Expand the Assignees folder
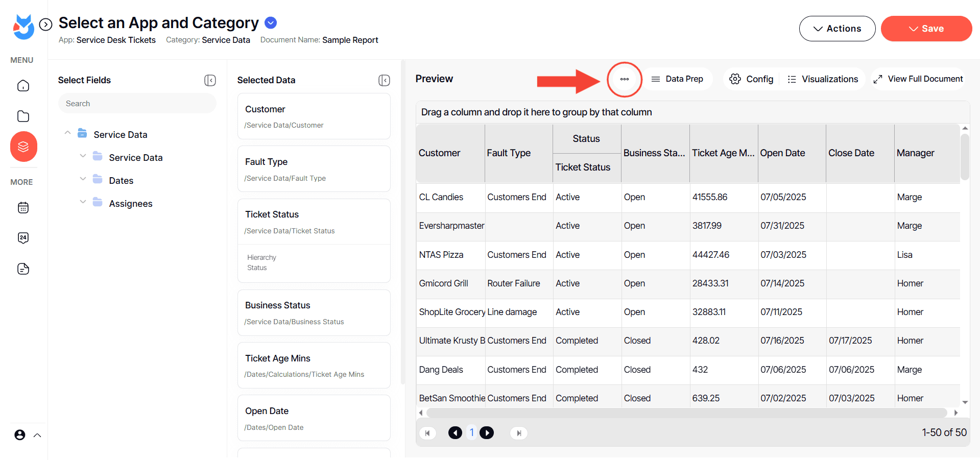The image size is (980, 460). tap(83, 202)
